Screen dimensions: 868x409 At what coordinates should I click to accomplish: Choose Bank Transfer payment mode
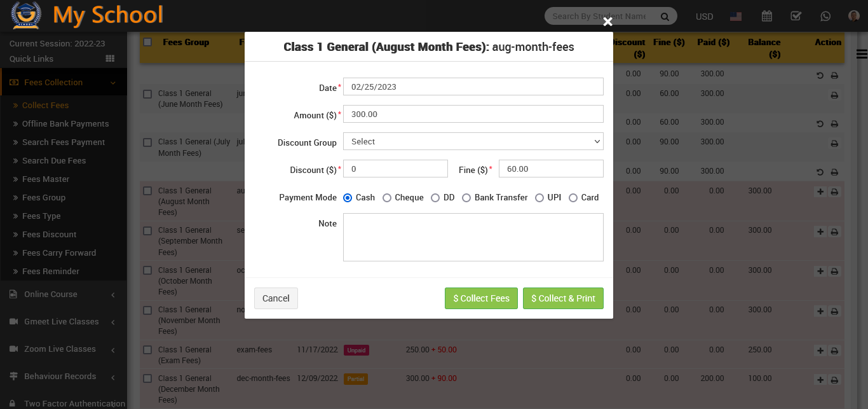466,198
